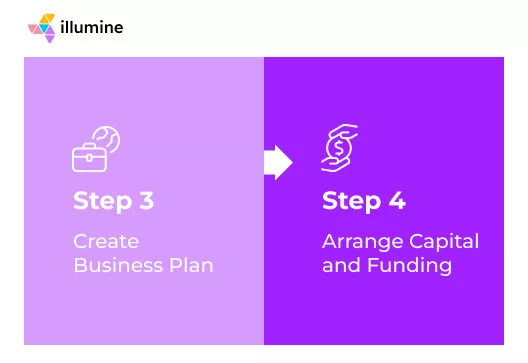Click the and Funding text
This screenshot has width=528, height=363.
coord(387,266)
